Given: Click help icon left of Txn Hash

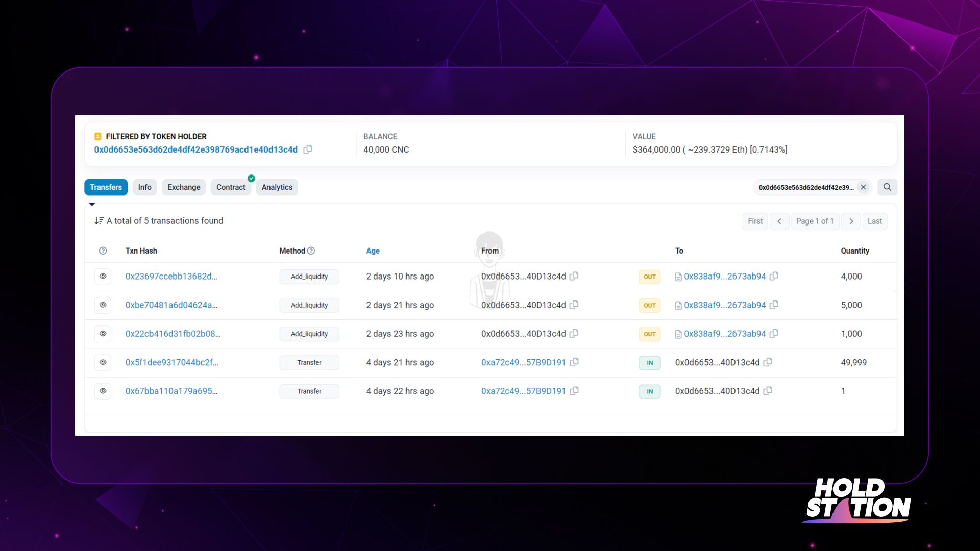Looking at the screenshot, I should [x=103, y=251].
